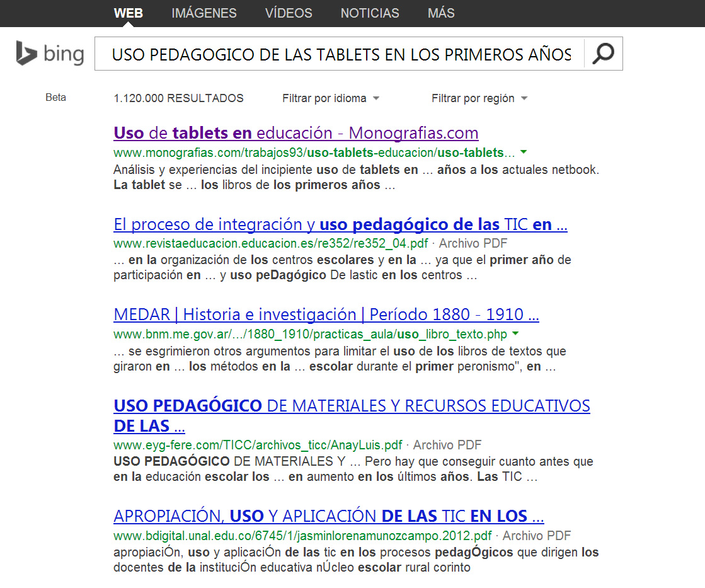This screenshot has height=588, width=705.
Task: Click the www.monografias.com green URL
Action: tap(314, 153)
